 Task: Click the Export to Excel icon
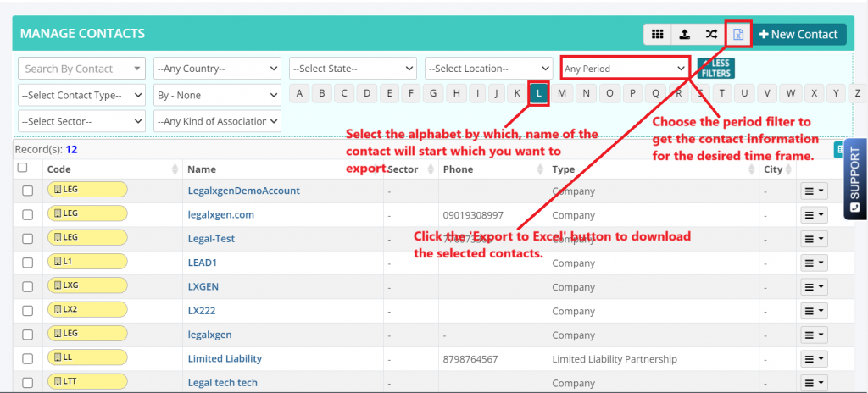(x=738, y=35)
